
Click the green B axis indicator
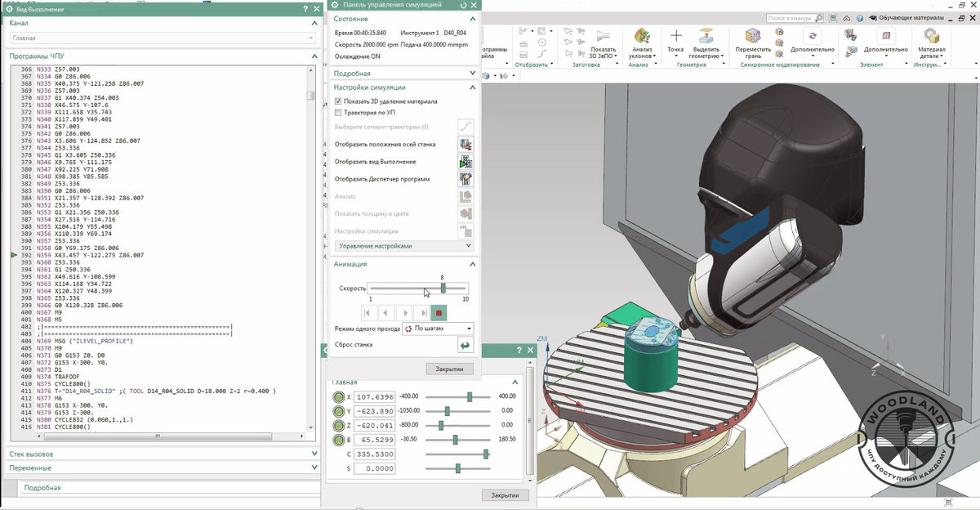[338, 440]
